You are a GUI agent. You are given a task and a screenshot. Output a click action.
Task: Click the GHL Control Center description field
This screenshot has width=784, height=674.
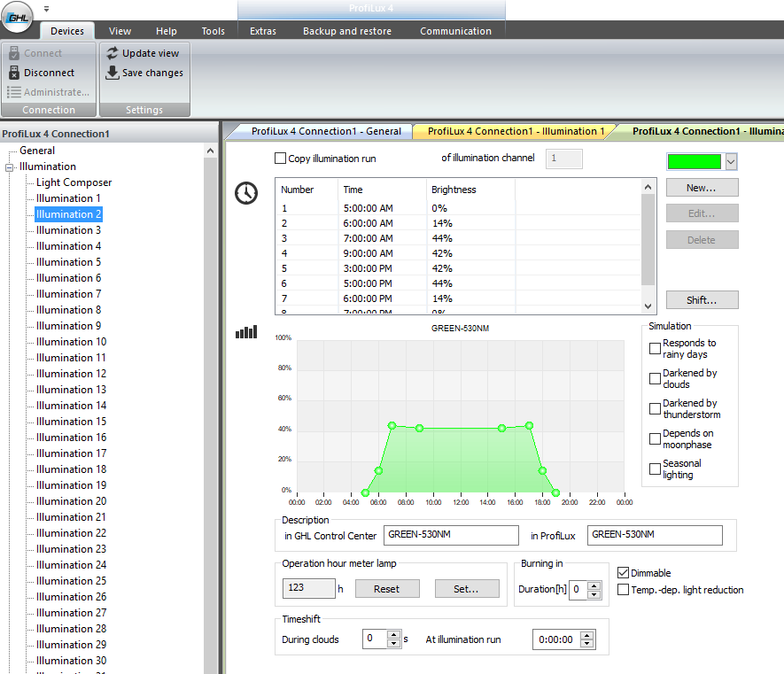(x=451, y=535)
